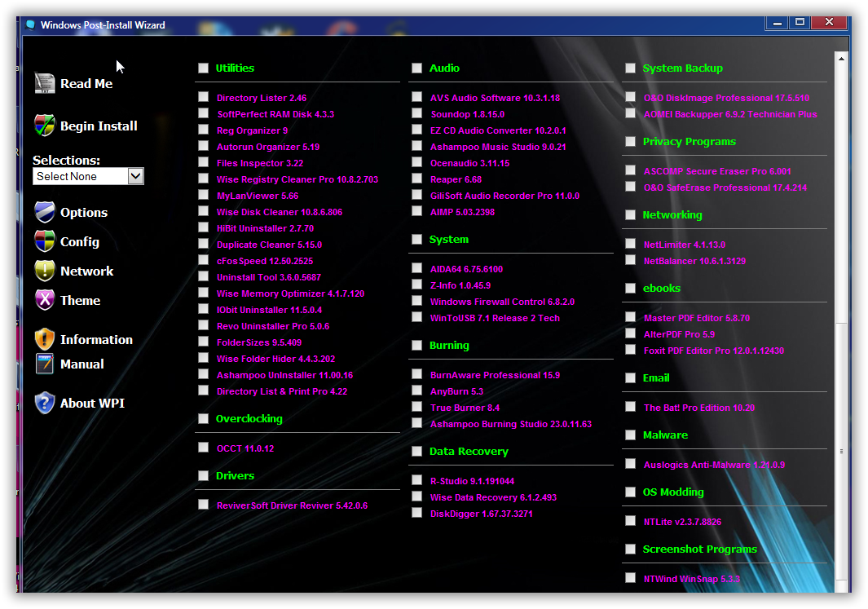Click the Manual label

pos(82,364)
